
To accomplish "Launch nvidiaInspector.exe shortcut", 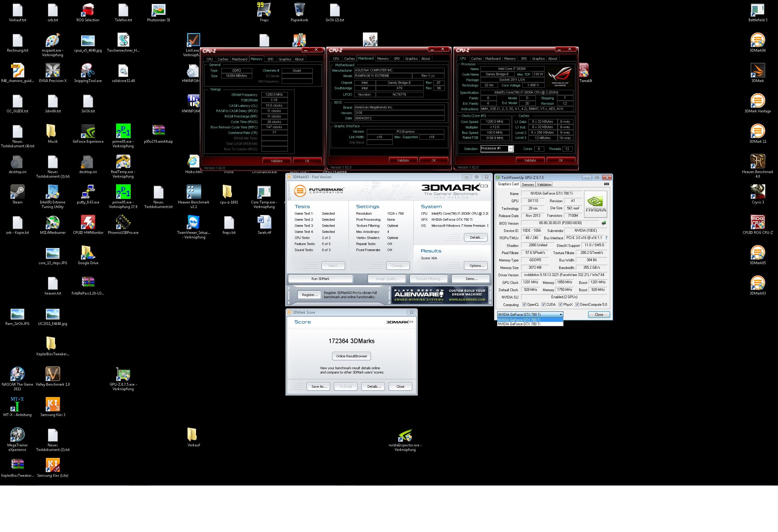I will click(x=405, y=441).
